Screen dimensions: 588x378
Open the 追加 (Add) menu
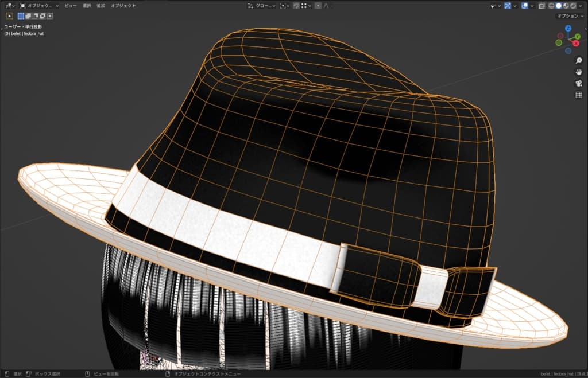[x=101, y=6]
